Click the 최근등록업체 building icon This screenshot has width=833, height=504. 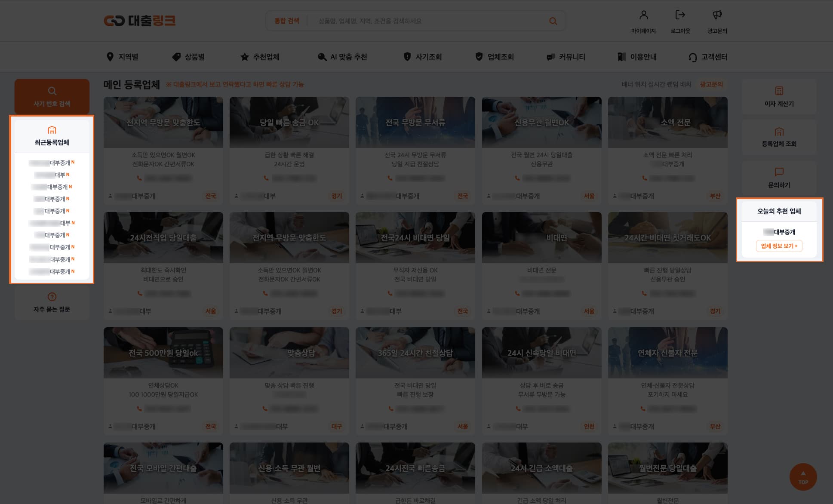click(x=52, y=130)
